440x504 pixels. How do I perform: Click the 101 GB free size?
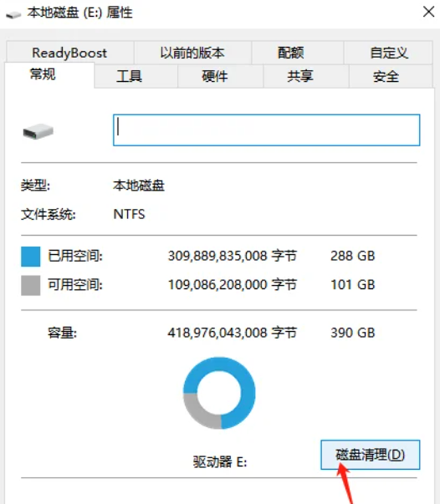353,285
